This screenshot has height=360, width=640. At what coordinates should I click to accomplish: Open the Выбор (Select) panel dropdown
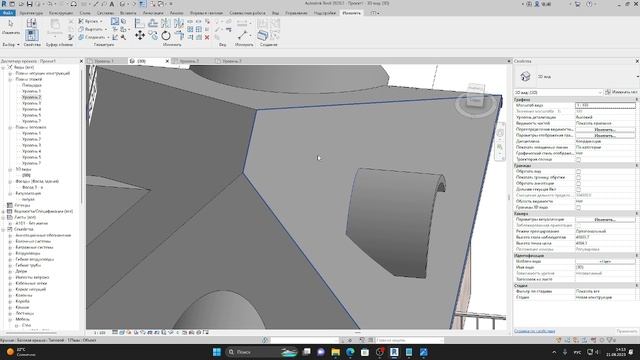[11, 44]
